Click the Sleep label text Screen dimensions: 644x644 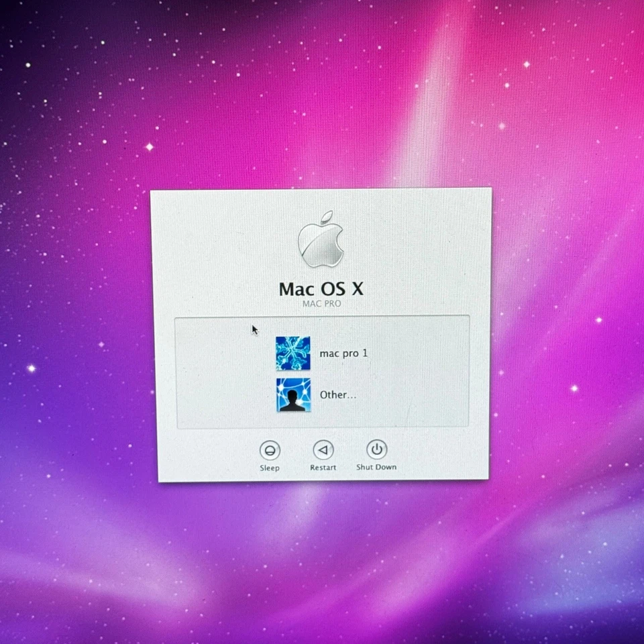coord(269,468)
